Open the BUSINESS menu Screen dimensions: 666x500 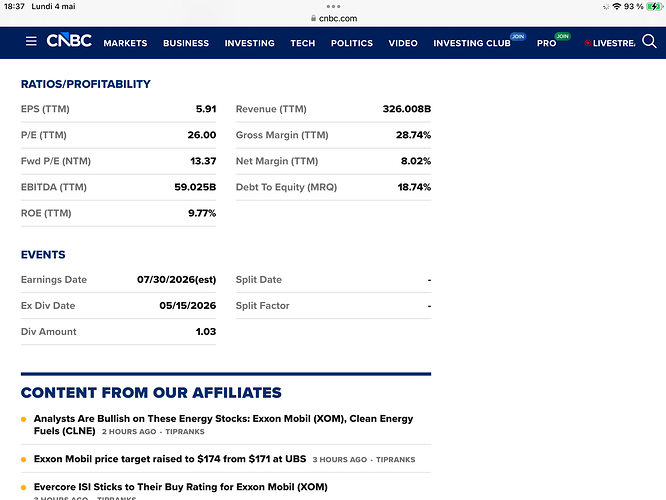click(x=186, y=43)
